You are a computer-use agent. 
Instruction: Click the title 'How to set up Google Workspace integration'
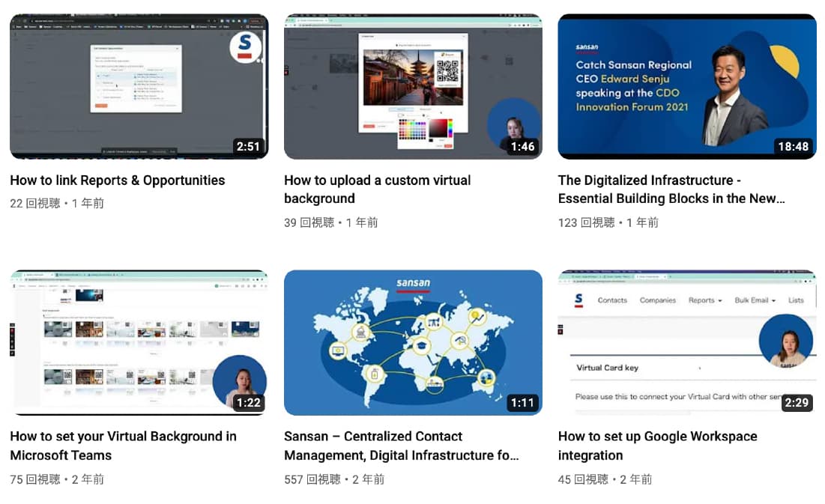(x=658, y=446)
